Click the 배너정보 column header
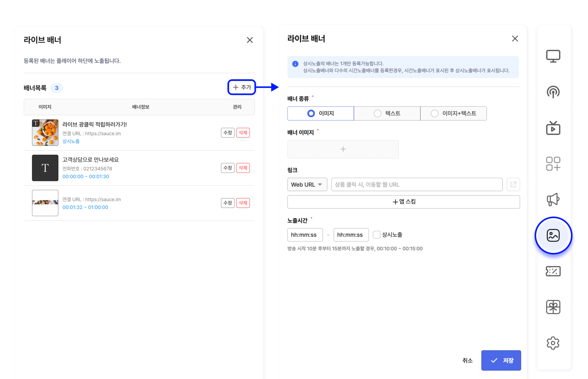 click(141, 107)
